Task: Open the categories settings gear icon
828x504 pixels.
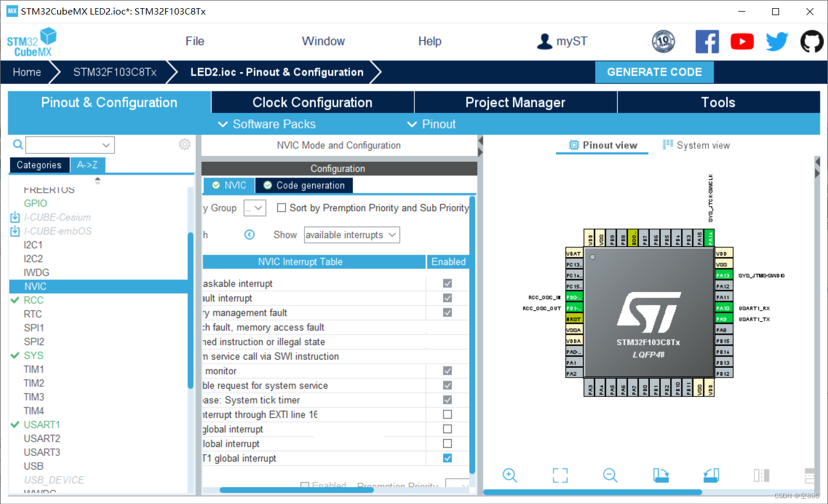Action: [x=185, y=144]
